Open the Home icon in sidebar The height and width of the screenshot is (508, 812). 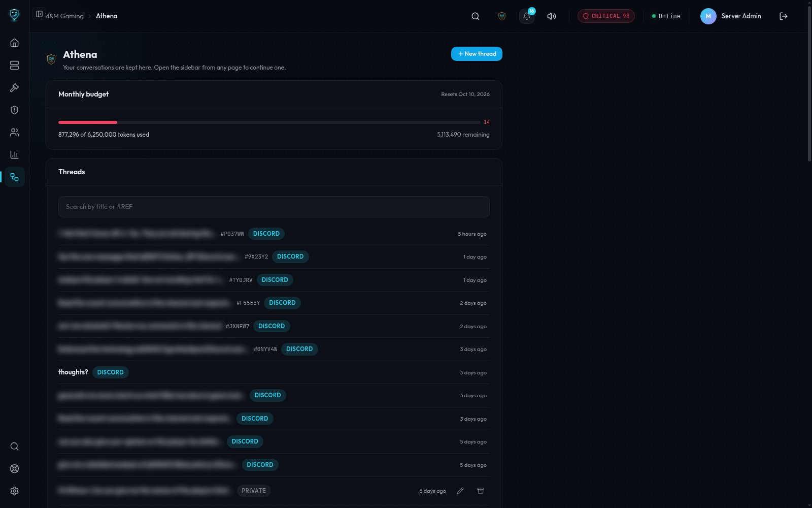pyautogui.click(x=14, y=43)
